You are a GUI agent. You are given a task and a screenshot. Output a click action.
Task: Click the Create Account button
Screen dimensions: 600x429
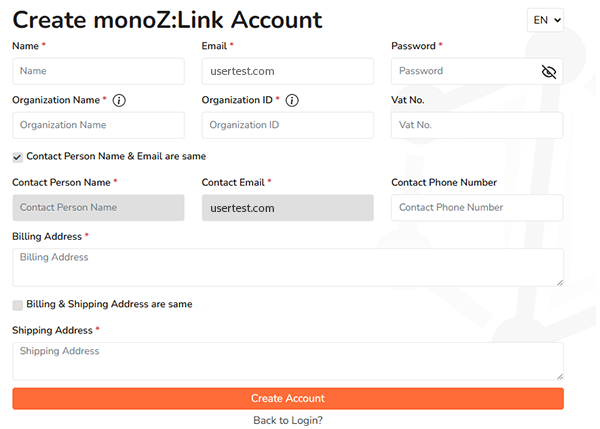coord(288,398)
